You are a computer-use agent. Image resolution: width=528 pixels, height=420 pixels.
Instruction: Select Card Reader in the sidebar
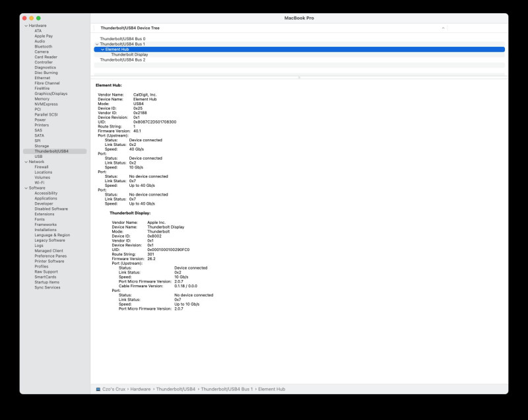tap(46, 57)
